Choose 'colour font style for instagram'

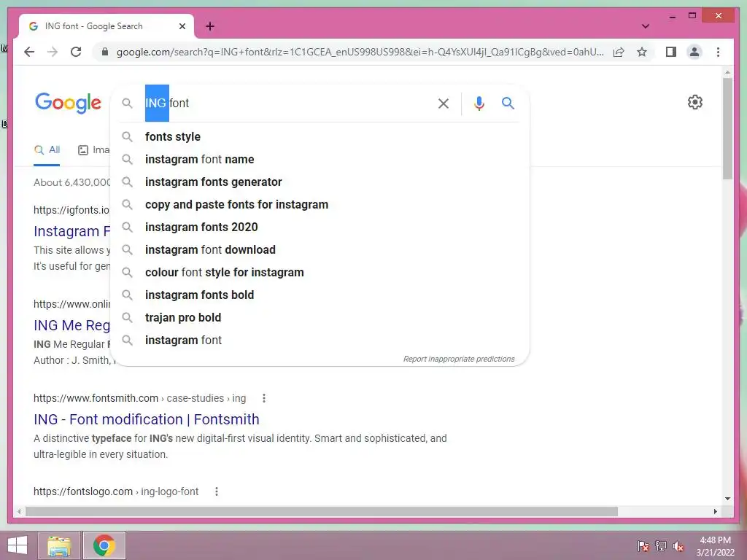(x=320, y=273)
